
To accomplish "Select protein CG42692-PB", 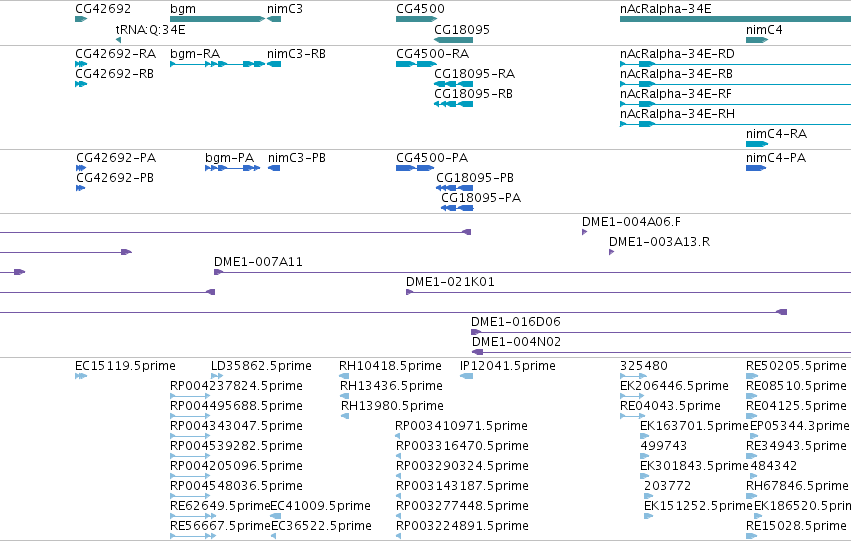I will (x=115, y=178).
